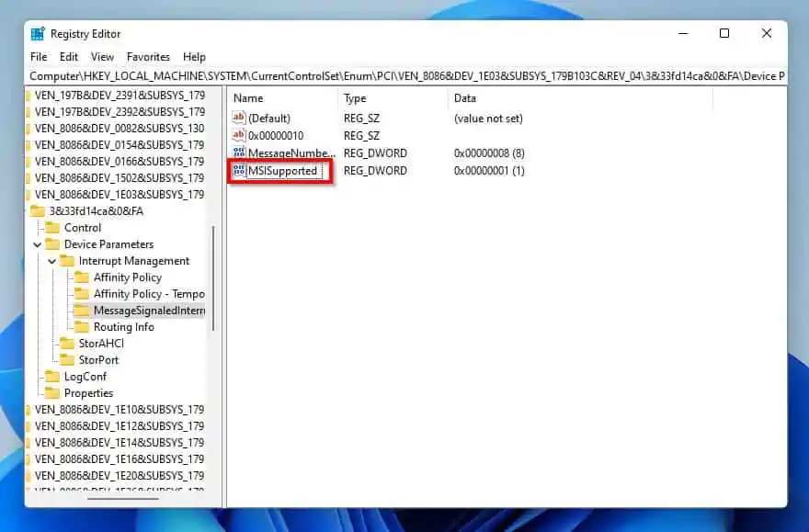Select the VEN_8086&DEV_1E14&SUBSYS_179 key
Viewport: 809px width, 532px height.
pos(120,442)
